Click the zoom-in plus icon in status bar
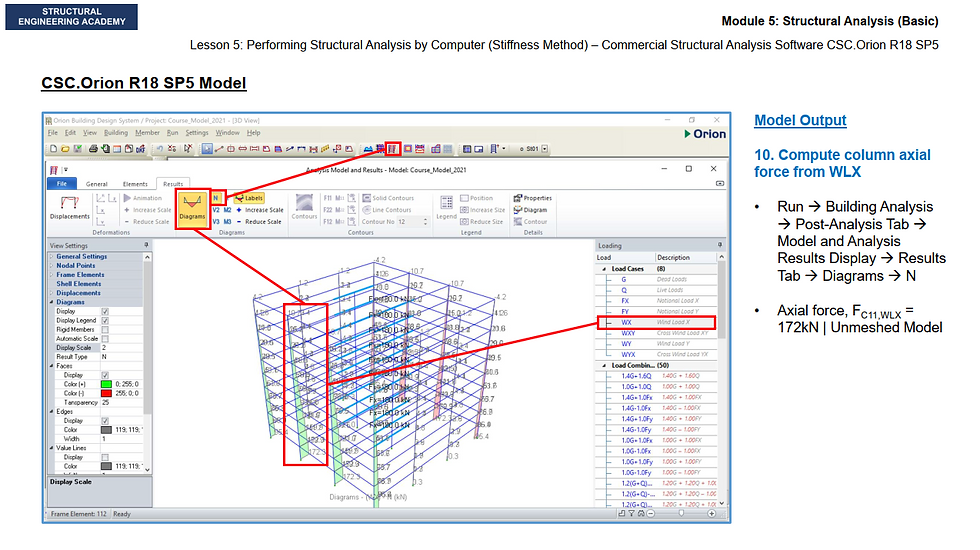This screenshot has height=550, width=980. [711, 514]
